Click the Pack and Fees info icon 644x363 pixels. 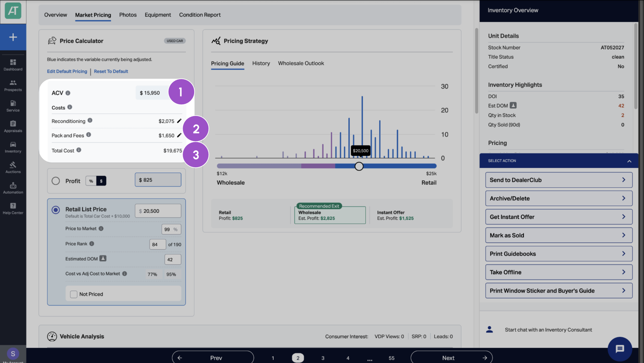coord(89,135)
